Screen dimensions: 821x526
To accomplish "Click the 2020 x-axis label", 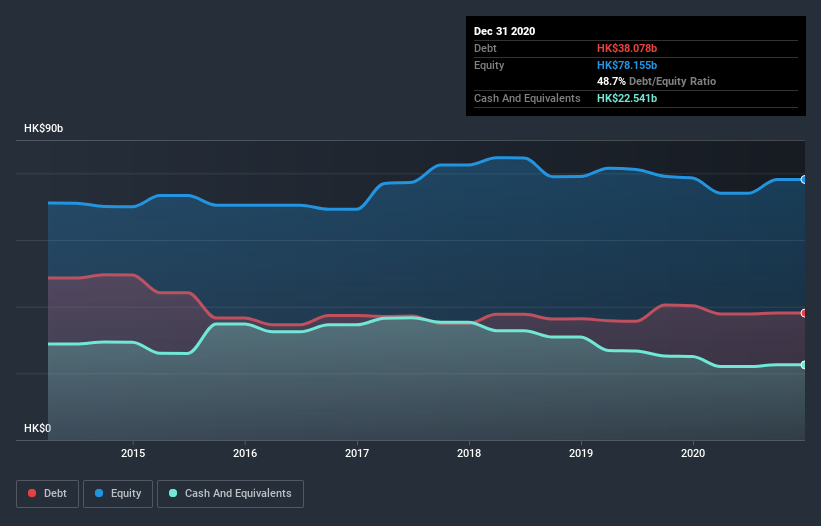I will (693, 453).
